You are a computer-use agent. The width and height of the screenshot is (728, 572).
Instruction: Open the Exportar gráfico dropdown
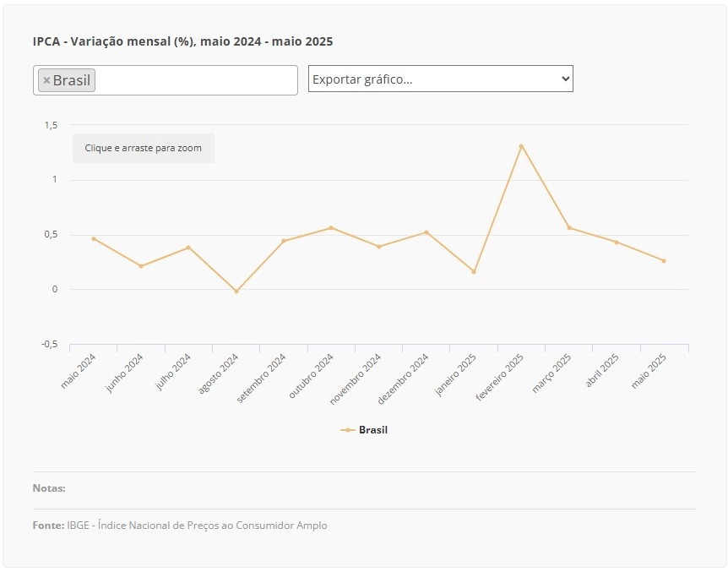pos(441,79)
